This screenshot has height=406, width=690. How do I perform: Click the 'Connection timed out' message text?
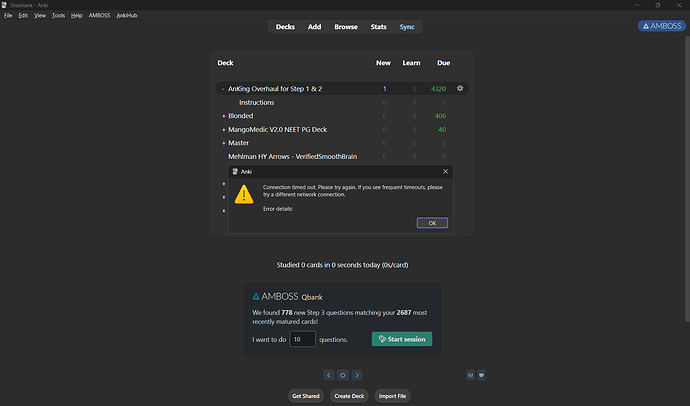pos(353,191)
